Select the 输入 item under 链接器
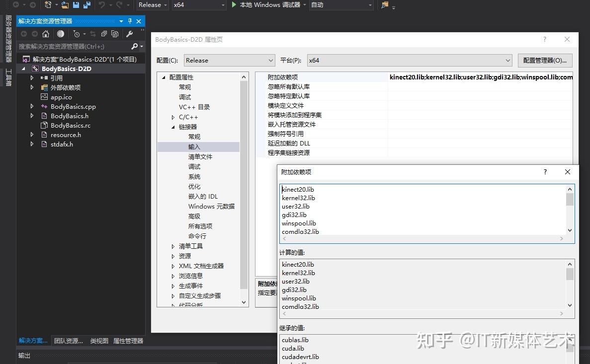 pyautogui.click(x=195, y=146)
